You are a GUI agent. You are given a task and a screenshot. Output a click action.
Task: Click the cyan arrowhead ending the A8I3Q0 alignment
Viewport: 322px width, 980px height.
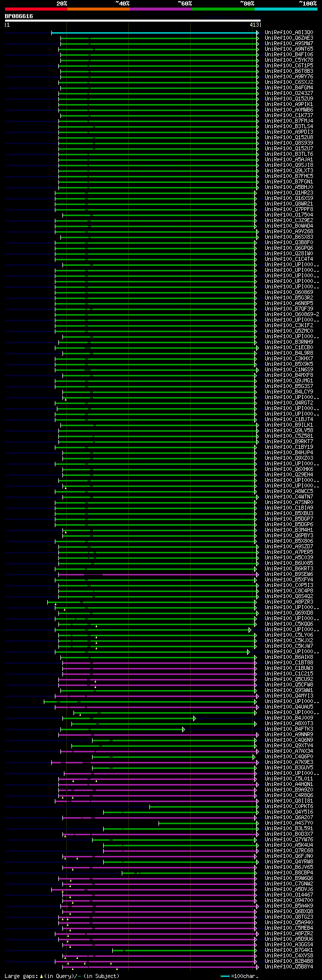coord(258,33)
